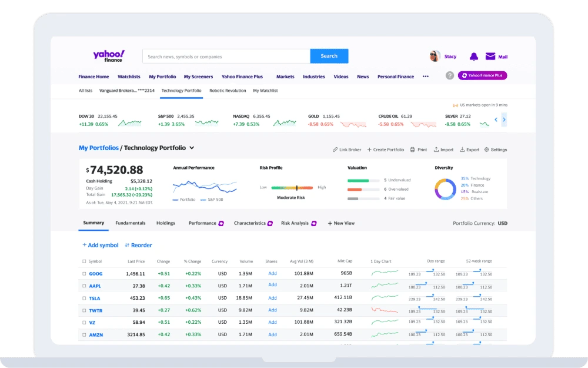588x368 pixels.
Task: Click the Reorder arrows icon
Action: tap(127, 245)
